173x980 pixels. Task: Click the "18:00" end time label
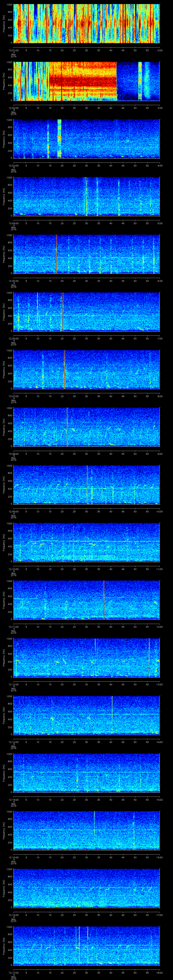[160, 973]
